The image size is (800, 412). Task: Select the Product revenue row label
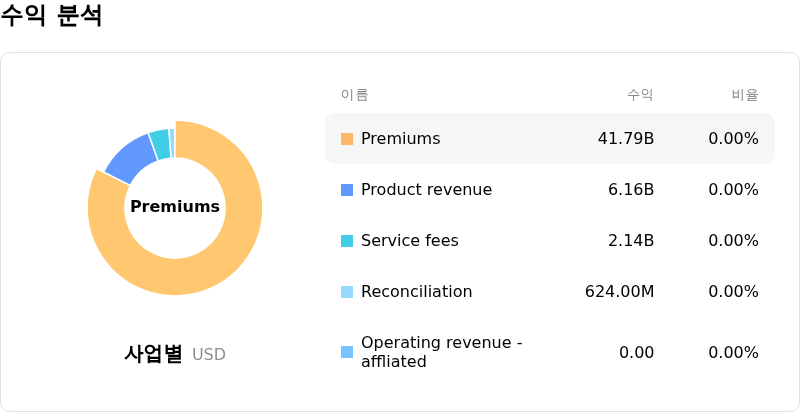426,190
